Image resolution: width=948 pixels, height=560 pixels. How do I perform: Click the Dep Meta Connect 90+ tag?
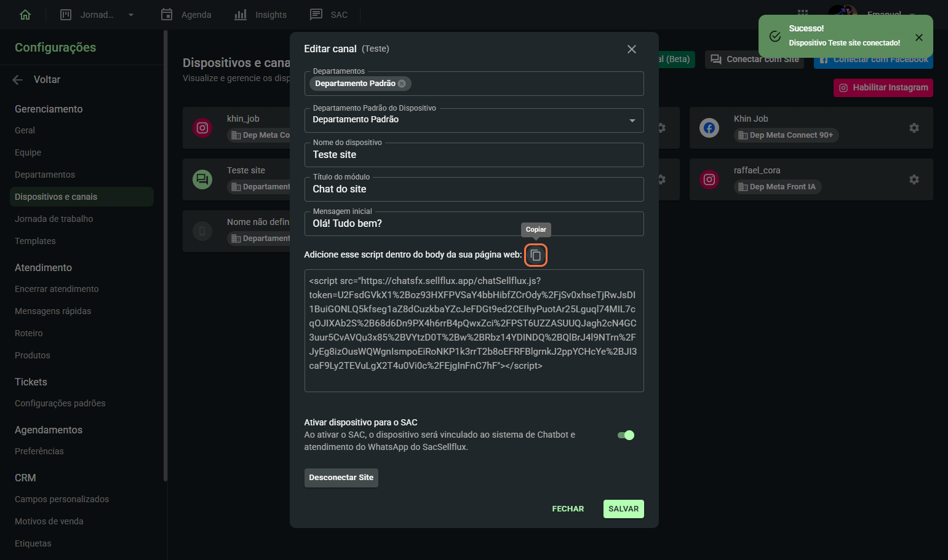pyautogui.click(x=786, y=135)
